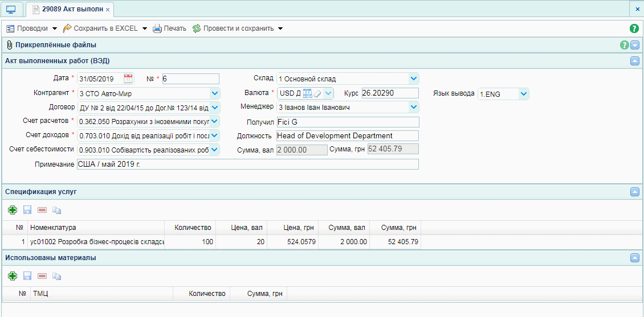Open help icon in Прикреплённые файлы header
Image resolution: width=644 pixels, height=317 pixels.
pyautogui.click(x=624, y=45)
